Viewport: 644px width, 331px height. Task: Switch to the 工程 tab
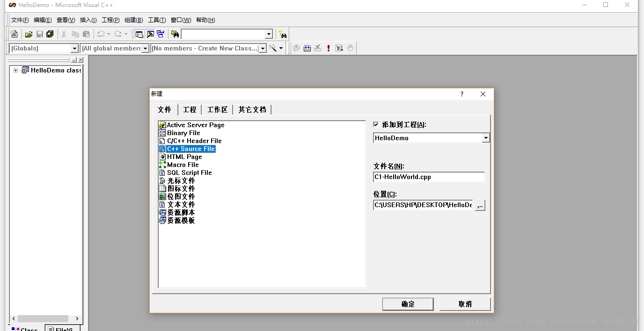pos(190,110)
